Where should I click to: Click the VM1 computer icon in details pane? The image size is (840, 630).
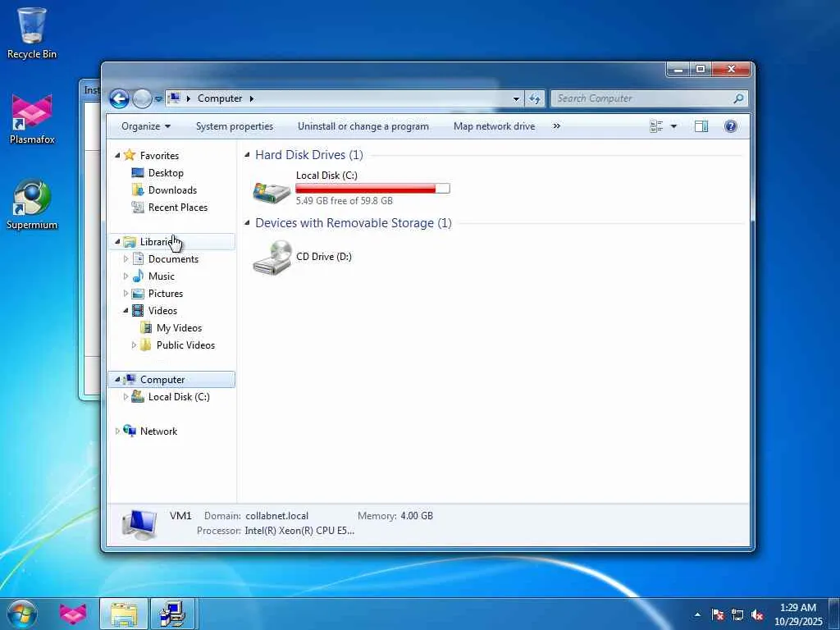pos(139,523)
